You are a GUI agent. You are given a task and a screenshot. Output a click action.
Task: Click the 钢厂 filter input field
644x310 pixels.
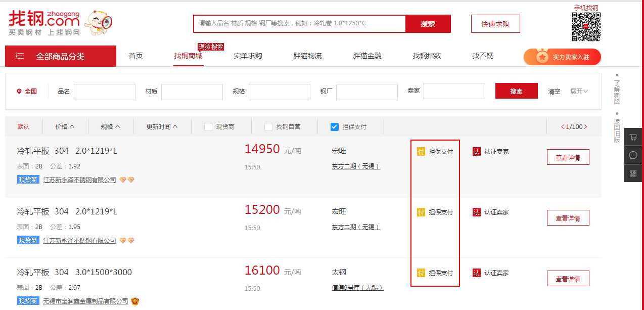click(x=366, y=92)
